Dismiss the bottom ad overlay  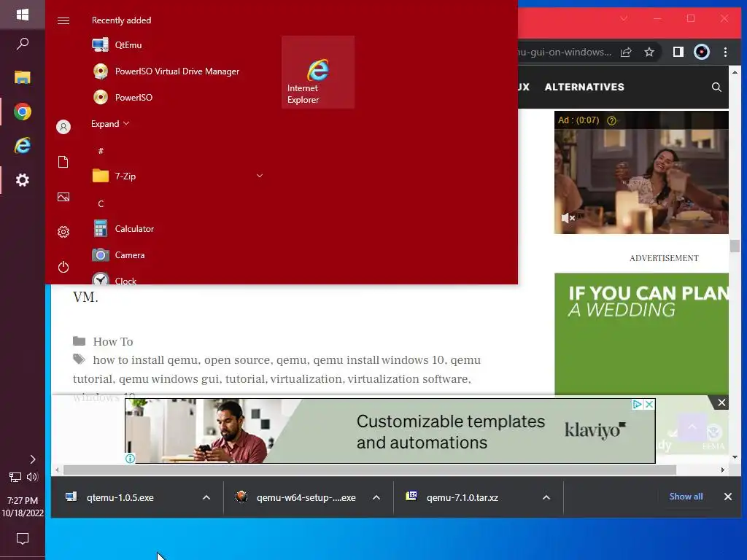pos(721,402)
